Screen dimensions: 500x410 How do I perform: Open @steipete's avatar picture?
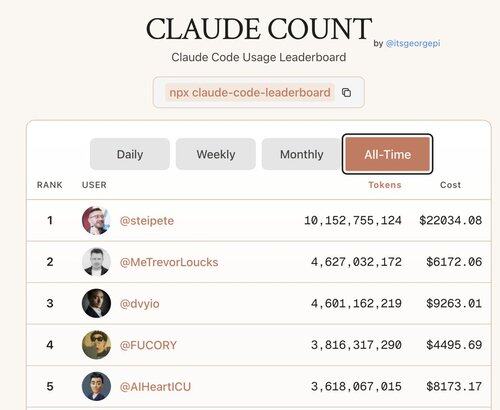[x=96, y=220]
